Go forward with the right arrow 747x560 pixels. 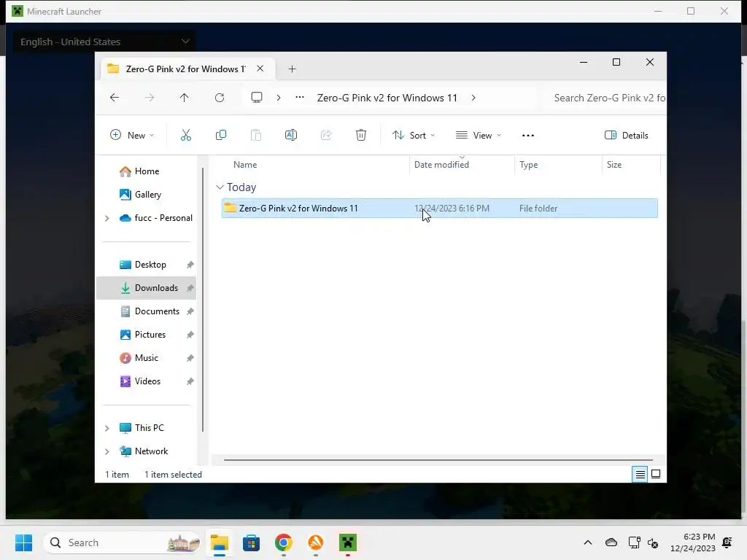click(x=149, y=98)
